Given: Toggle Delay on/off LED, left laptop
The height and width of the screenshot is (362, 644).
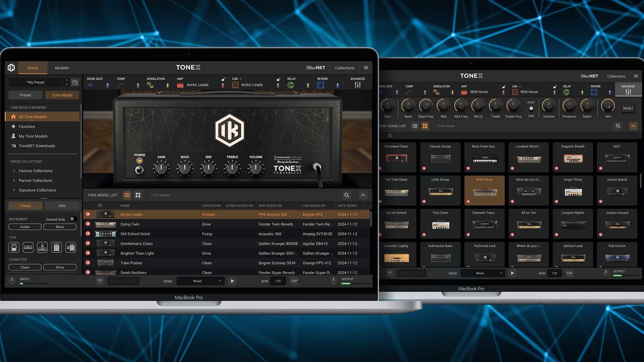Looking at the screenshot, I should (308, 85).
